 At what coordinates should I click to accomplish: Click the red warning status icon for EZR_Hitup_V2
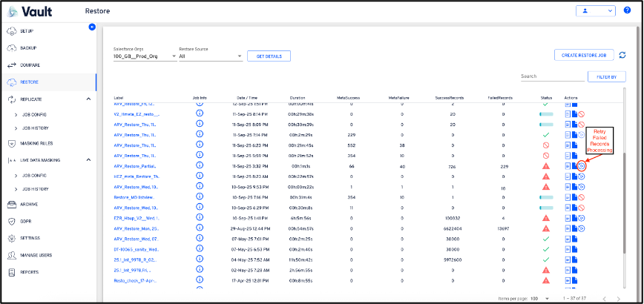point(546,219)
